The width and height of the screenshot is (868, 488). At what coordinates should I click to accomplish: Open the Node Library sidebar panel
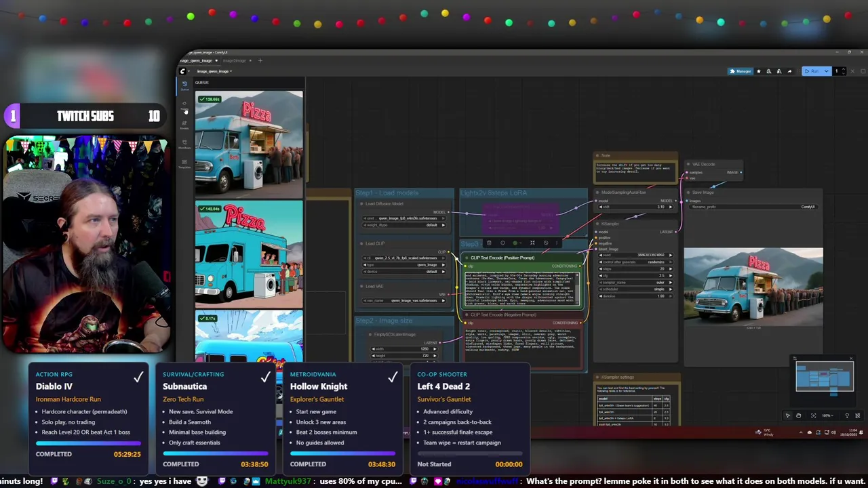(184, 106)
